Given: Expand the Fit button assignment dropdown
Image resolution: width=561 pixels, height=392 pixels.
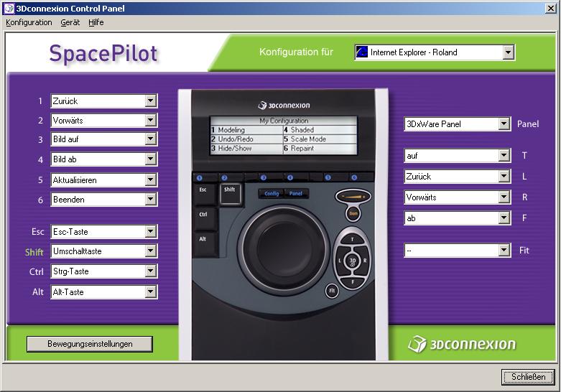Looking at the screenshot, I should pyautogui.click(x=504, y=251).
